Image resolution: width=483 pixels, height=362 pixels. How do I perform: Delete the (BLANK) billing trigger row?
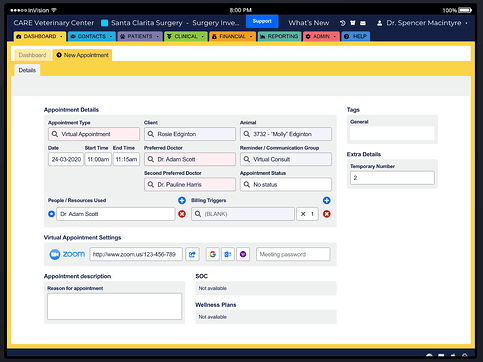tap(327, 214)
